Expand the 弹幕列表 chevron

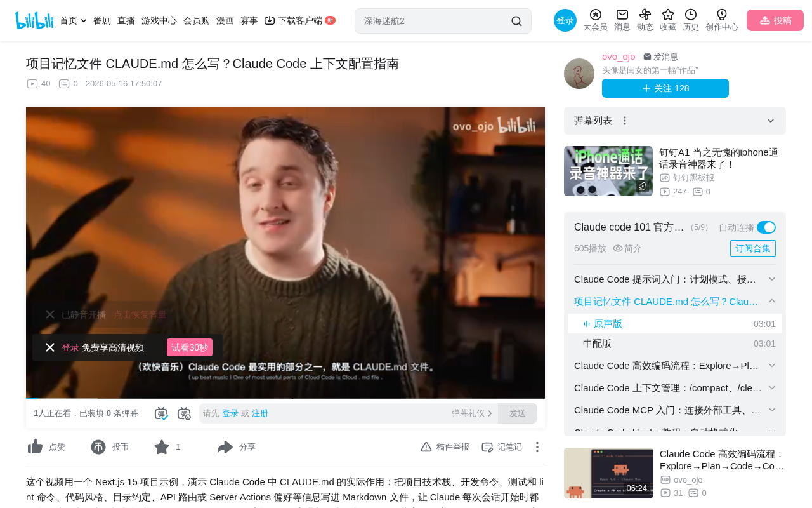[771, 121]
